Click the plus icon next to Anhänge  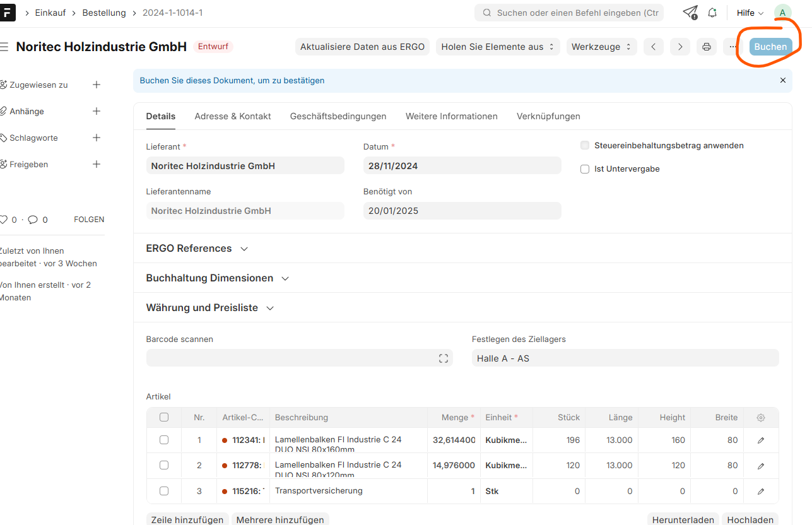[x=97, y=111]
